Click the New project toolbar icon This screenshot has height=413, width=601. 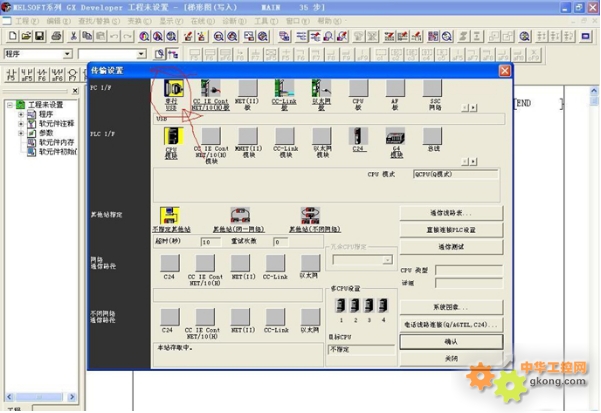[x=13, y=36]
